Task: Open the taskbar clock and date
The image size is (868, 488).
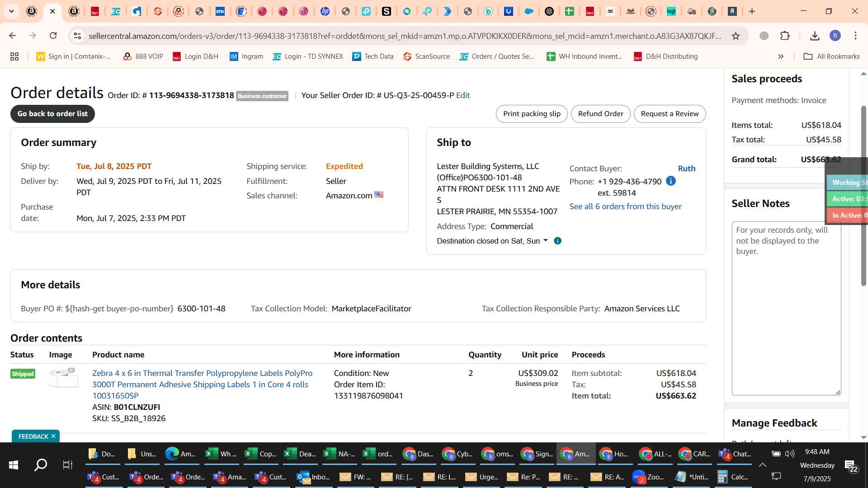Action: [817, 465]
